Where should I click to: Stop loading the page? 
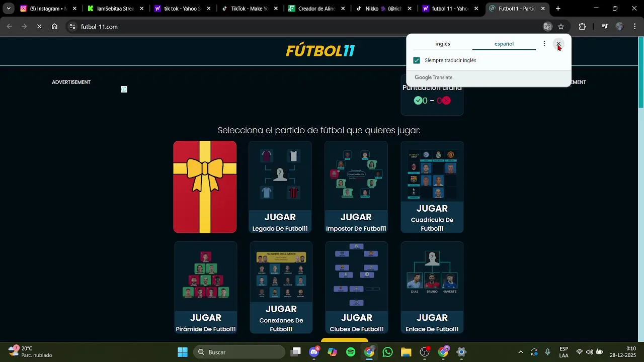tap(39, 27)
